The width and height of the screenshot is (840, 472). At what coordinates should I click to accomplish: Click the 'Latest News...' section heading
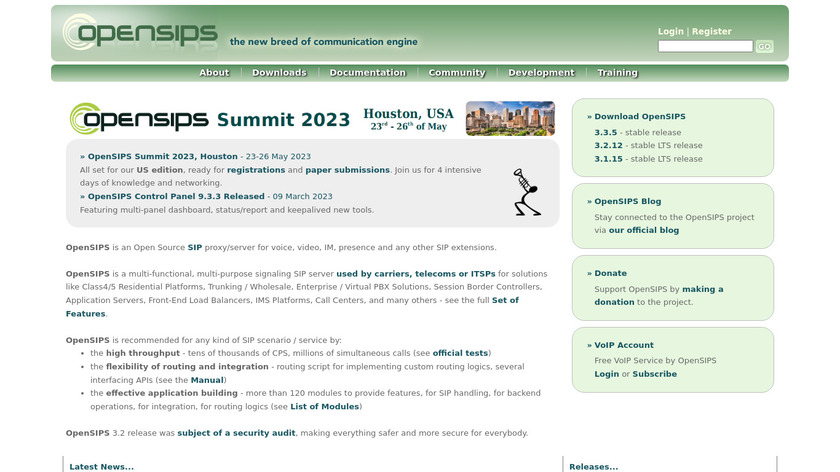coord(101,467)
